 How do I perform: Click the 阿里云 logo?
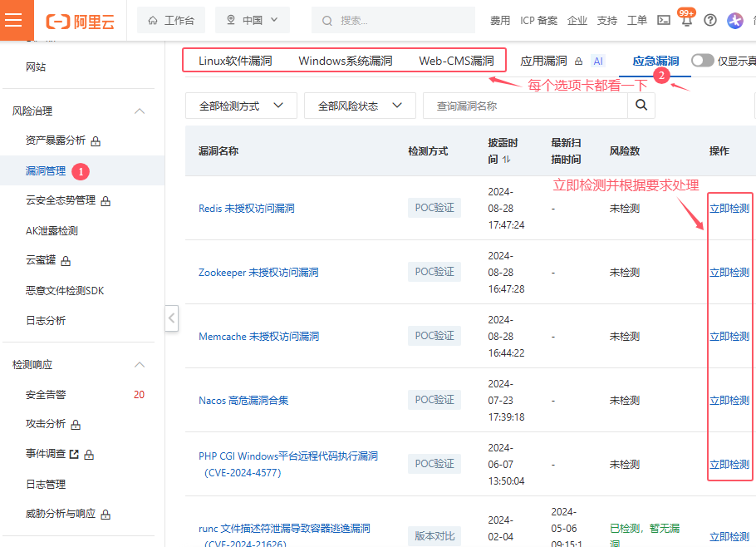coord(80,22)
